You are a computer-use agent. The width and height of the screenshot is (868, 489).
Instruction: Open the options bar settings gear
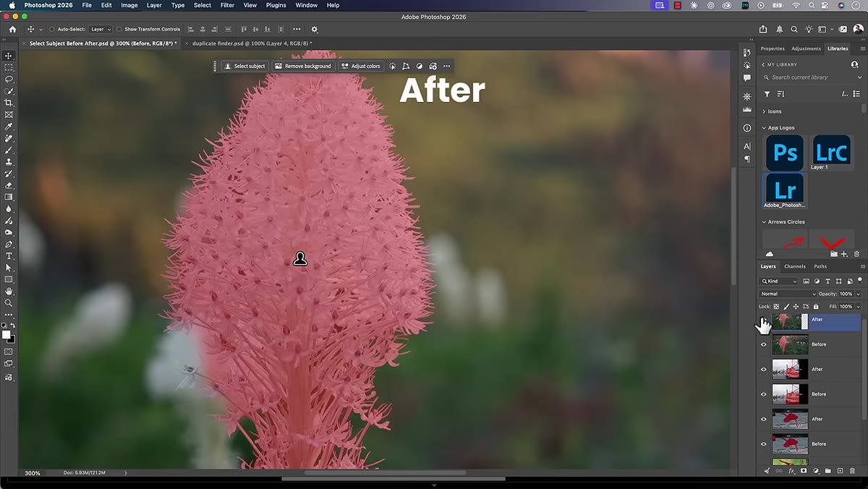pyautogui.click(x=314, y=30)
